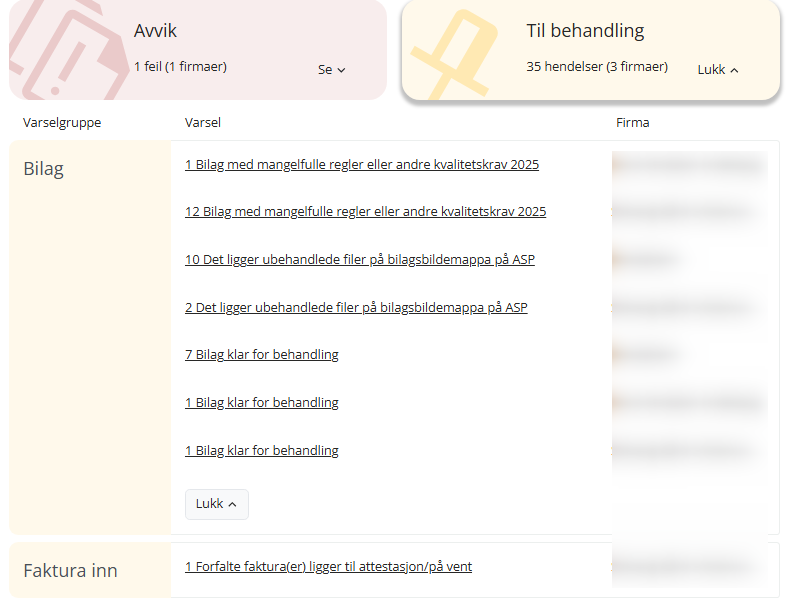Screen dimensions: 790x603
Task: Select the Til behandling card title
Action: click(585, 31)
